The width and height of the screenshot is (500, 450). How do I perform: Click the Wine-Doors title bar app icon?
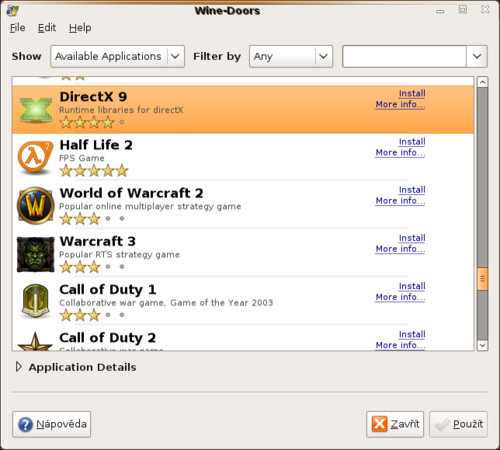tap(13, 10)
